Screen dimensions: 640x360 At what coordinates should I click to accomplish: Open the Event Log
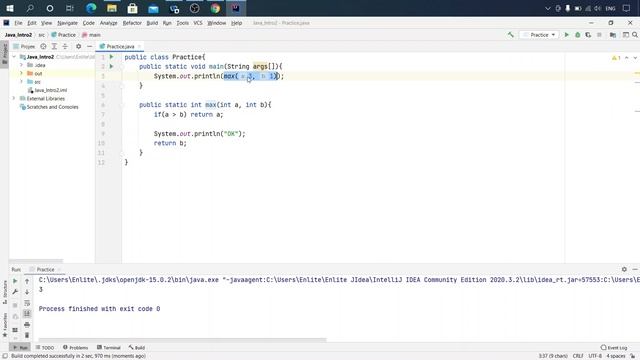click(x=614, y=347)
